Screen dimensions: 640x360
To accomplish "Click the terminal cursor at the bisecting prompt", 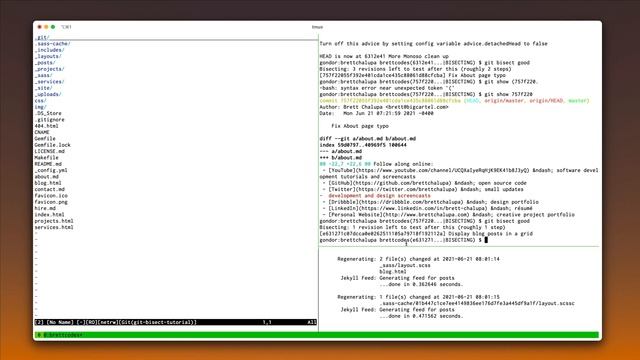I will pyautogui.click(x=486, y=240).
